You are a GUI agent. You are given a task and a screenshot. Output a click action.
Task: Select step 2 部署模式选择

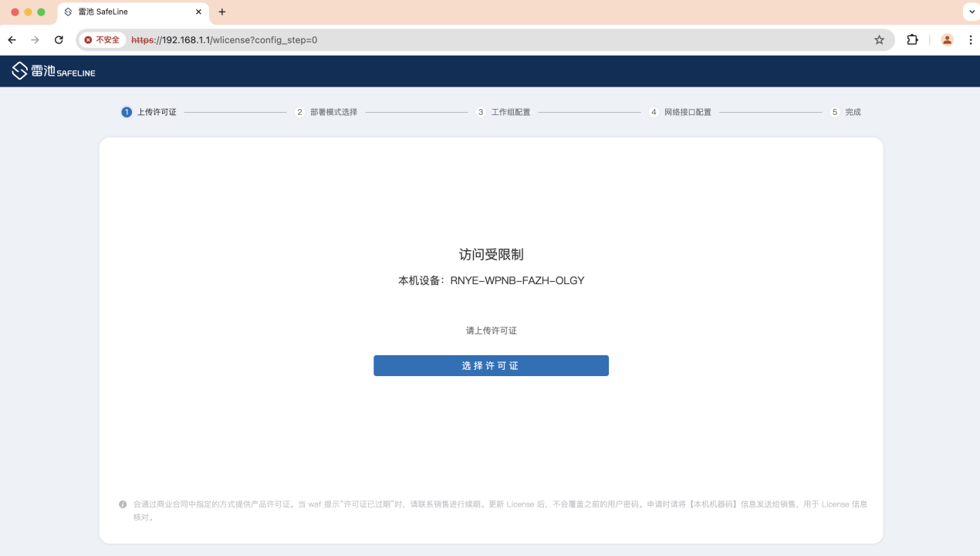(x=326, y=112)
